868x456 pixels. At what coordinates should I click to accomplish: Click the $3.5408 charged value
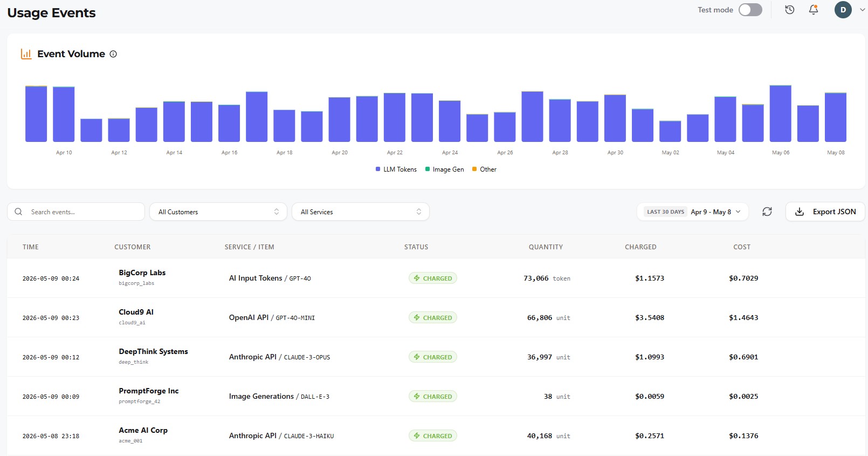(x=650, y=317)
